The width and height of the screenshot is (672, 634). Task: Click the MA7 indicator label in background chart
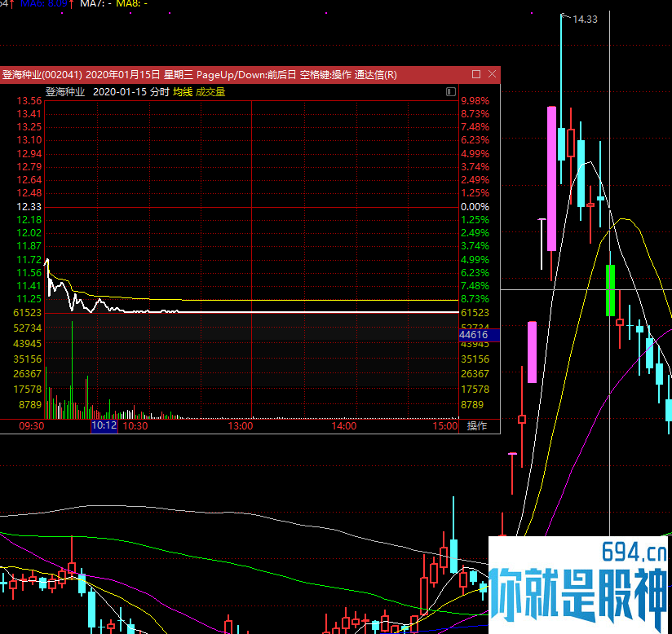point(96,4)
